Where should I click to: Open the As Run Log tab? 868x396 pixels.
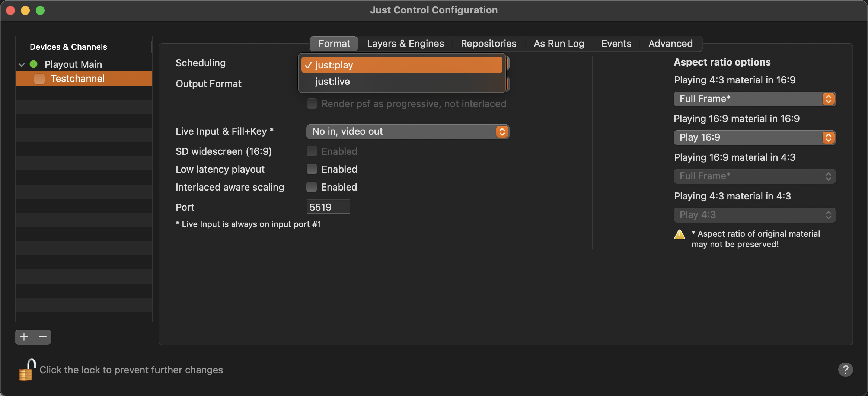click(x=559, y=44)
